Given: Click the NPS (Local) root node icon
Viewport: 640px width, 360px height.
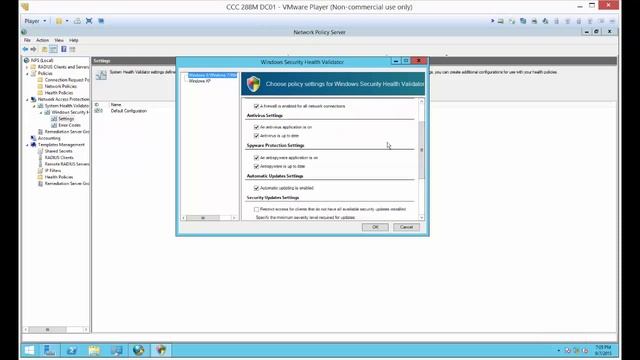Looking at the screenshot, I should click(x=27, y=60).
